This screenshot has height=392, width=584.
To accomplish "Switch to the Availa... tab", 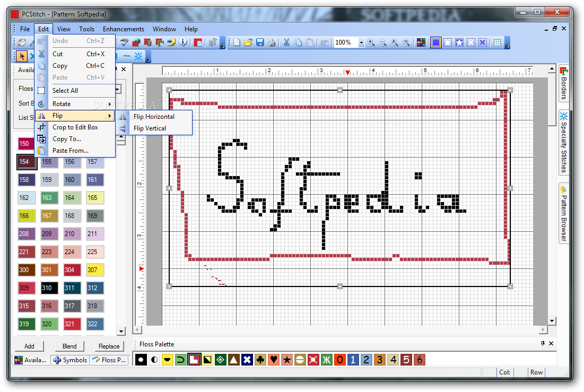I will pos(31,360).
